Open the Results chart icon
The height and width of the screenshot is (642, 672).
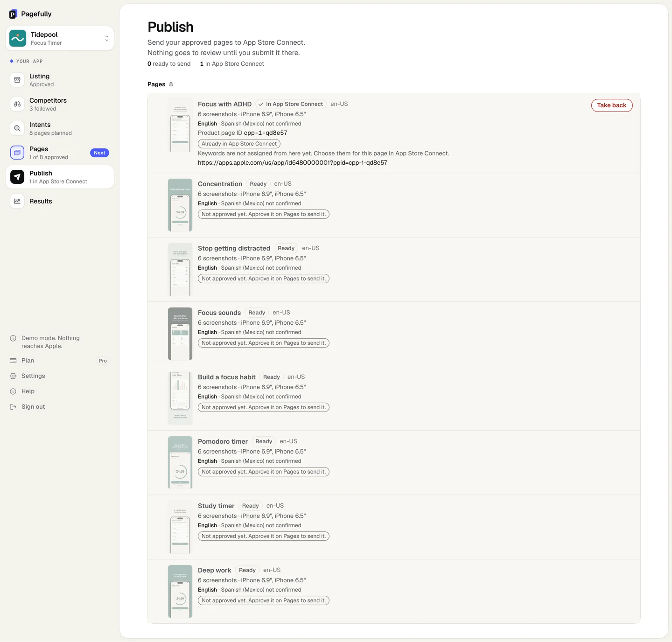17,201
